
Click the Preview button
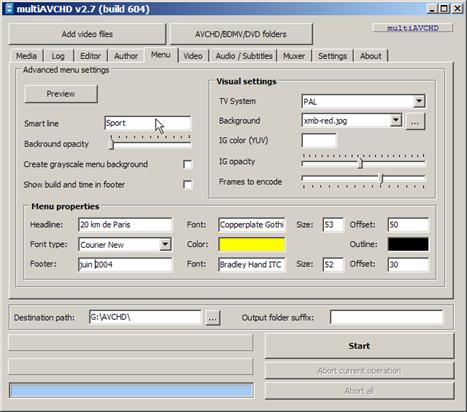[x=61, y=94]
